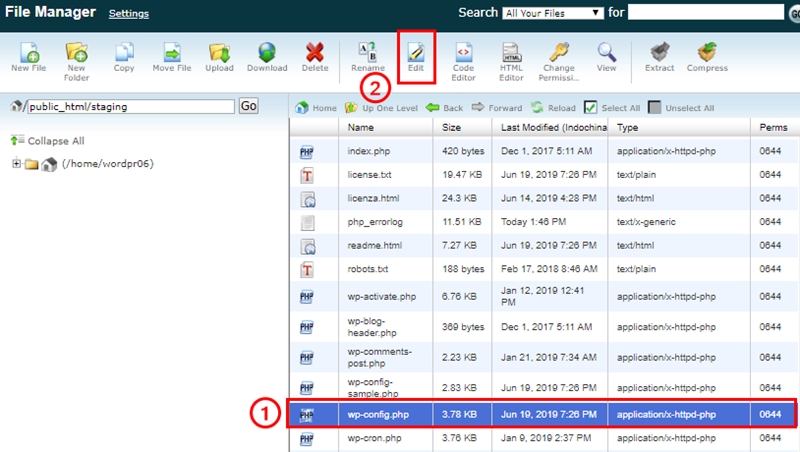This screenshot has width=800, height=452.
Task: Click the PHP icon beside index.php
Action: tap(307, 152)
